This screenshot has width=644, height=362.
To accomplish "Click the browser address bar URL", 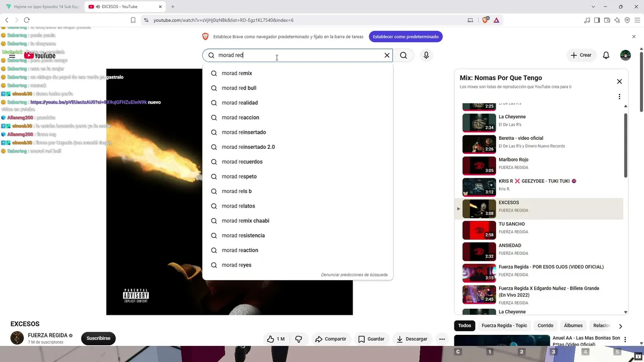I will tap(223, 20).
